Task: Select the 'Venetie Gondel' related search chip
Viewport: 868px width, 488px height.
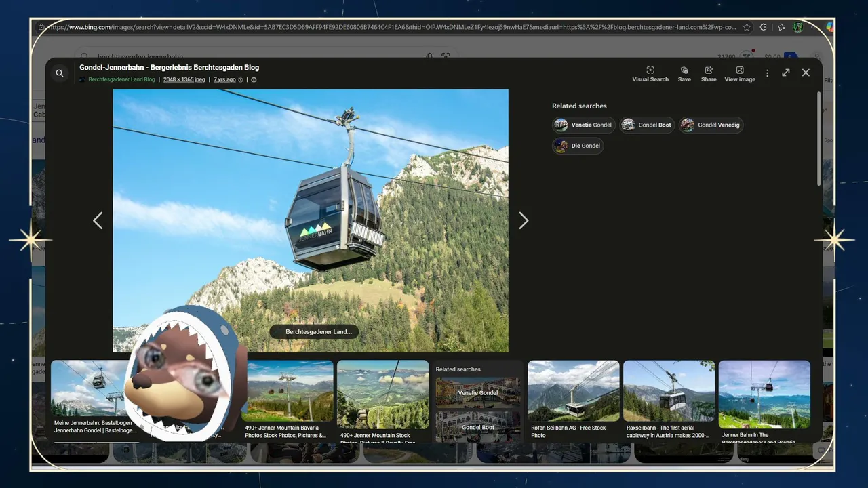Action: tap(585, 125)
